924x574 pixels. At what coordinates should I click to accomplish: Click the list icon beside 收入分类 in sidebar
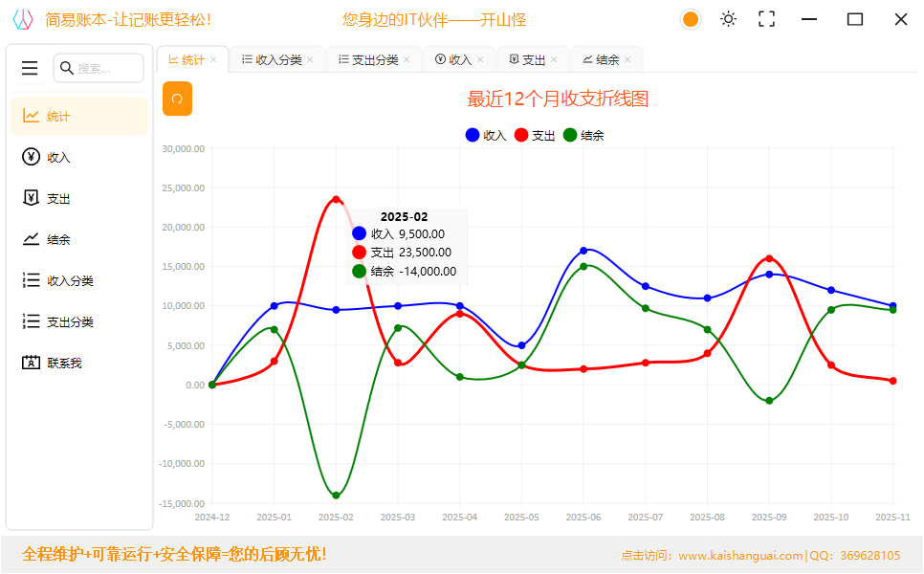pyautogui.click(x=31, y=280)
